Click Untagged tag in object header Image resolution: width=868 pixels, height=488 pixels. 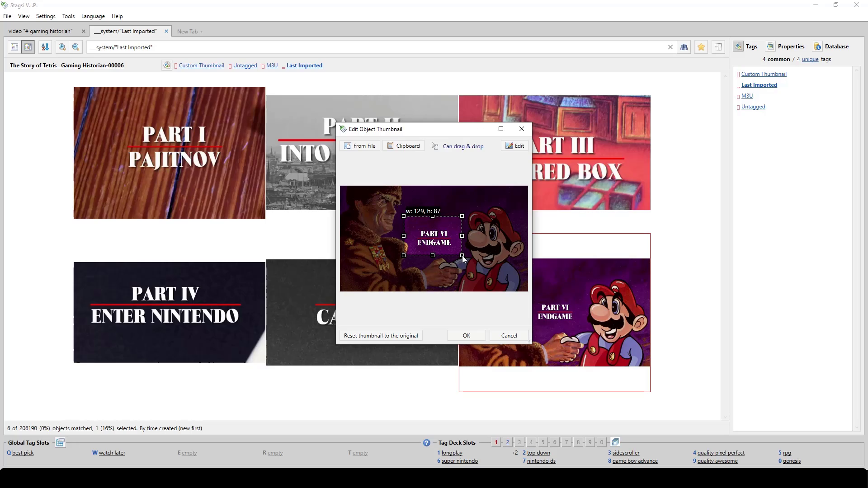coord(245,66)
